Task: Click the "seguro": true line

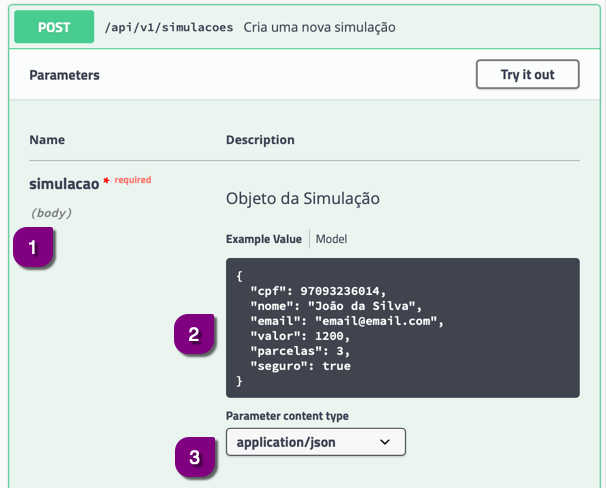Action: pyautogui.click(x=300, y=366)
